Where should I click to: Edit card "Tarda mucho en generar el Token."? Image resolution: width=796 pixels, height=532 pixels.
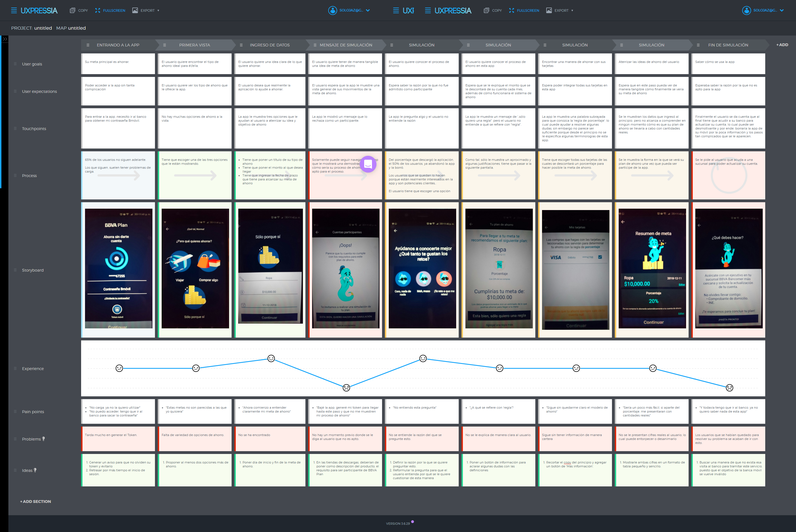(118, 439)
